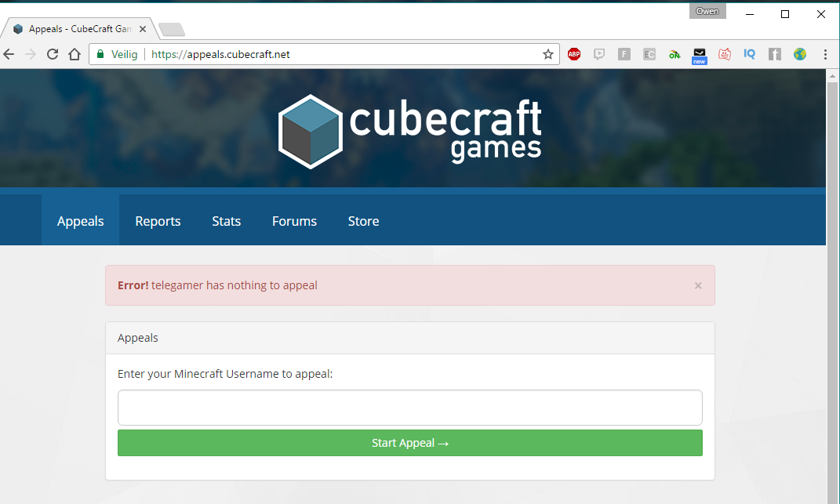
Task: Open the Chrome three-dot menu
Action: (x=825, y=54)
